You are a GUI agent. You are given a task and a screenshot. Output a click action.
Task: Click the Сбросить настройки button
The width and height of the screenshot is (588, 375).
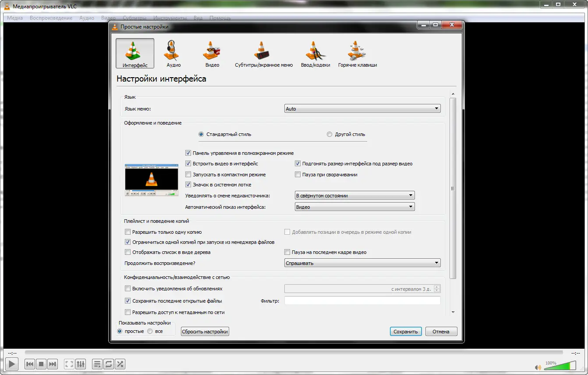click(205, 331)
